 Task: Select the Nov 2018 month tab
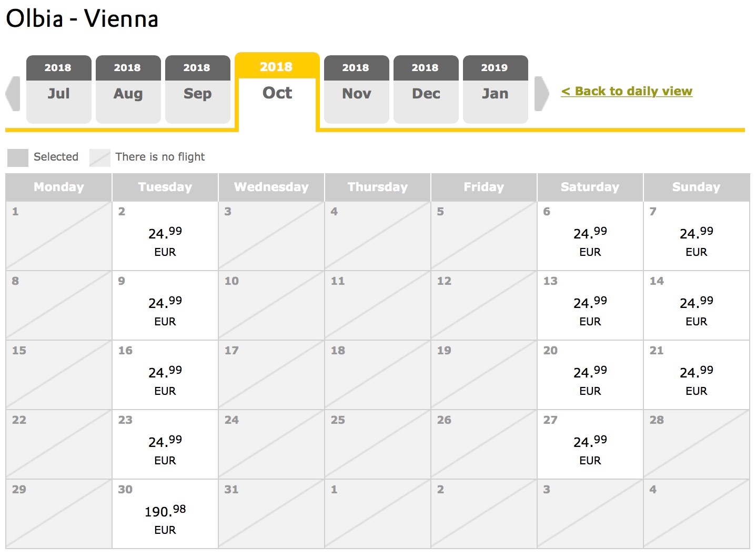point(357,89)
